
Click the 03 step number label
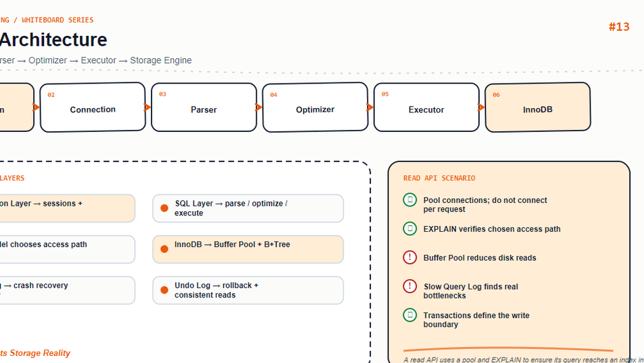click(163, 94)
